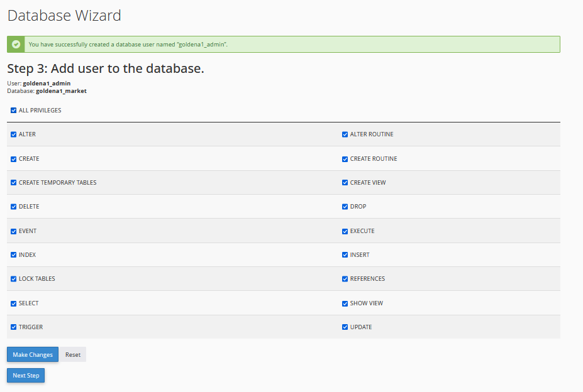Toggle the LOCK TABLES checkbox
Image resolution: width=583 pixels, height=392 pixels.
pyautogui.click(x=13, y=279)
